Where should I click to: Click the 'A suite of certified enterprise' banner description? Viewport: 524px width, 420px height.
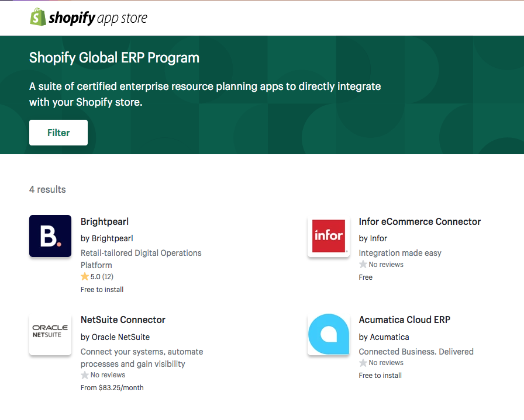click(205, 94)
